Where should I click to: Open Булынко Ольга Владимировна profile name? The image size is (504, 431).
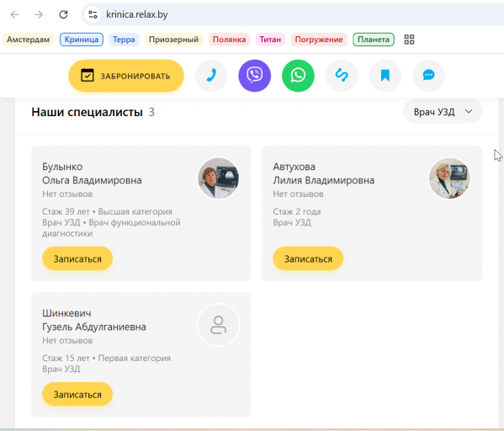click(92, 173)
